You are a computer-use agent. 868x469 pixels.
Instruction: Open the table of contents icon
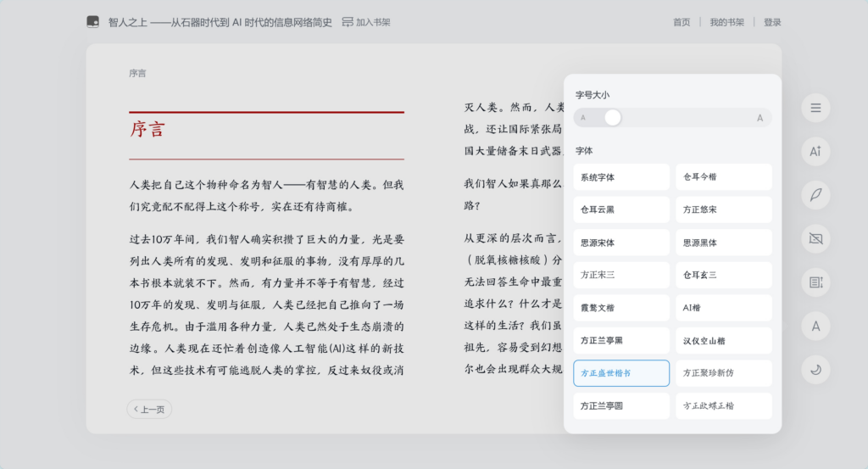(x=815, y=108)
